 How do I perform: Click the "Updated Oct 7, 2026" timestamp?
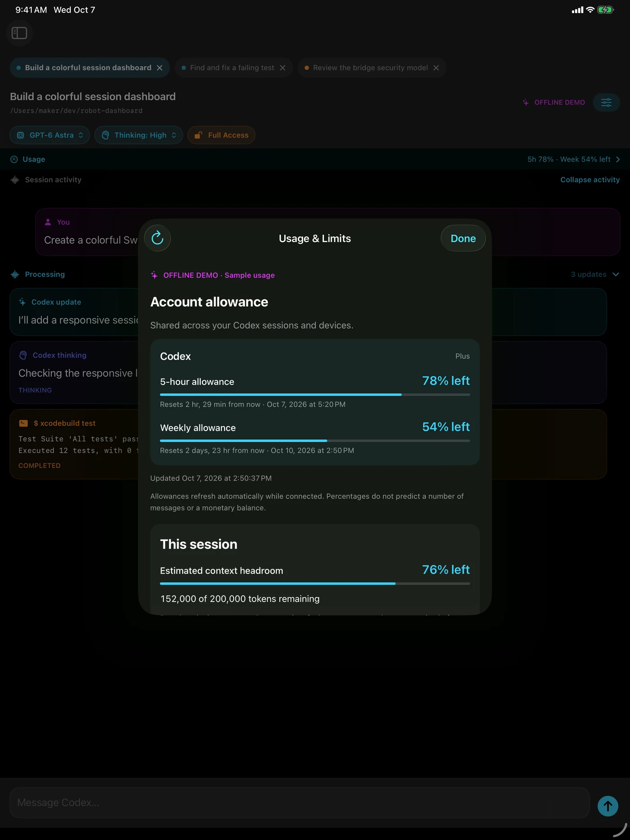[x=211, y=478]
